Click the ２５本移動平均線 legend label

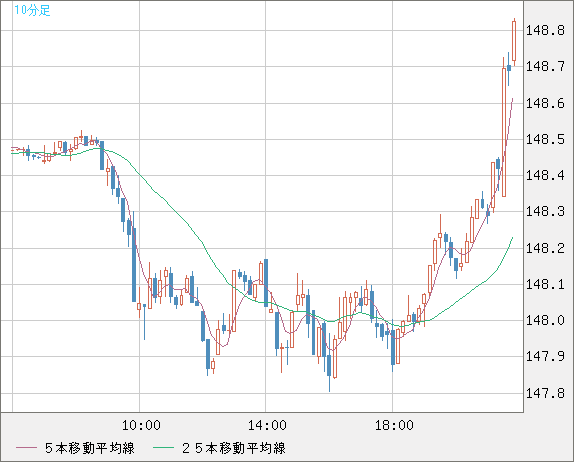point(233,448)
